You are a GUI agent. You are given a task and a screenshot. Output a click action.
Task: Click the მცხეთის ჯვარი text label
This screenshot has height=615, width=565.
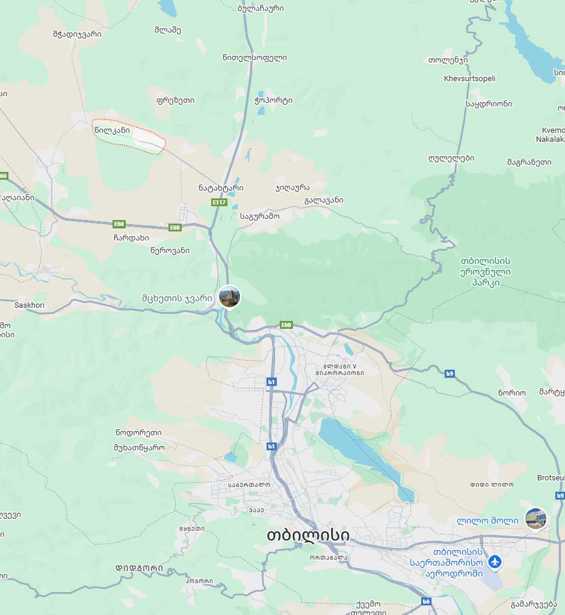pos(177,299)
